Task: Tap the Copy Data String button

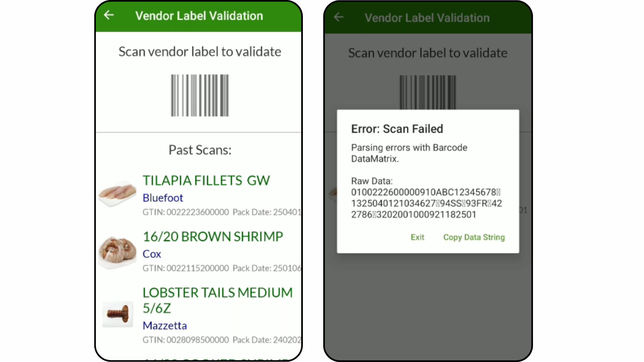Action: pyautogui.click(x=473, y=237)
